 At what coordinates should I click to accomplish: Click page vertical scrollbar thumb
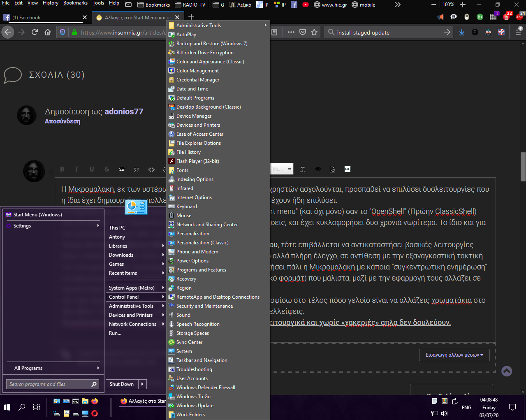523,167
